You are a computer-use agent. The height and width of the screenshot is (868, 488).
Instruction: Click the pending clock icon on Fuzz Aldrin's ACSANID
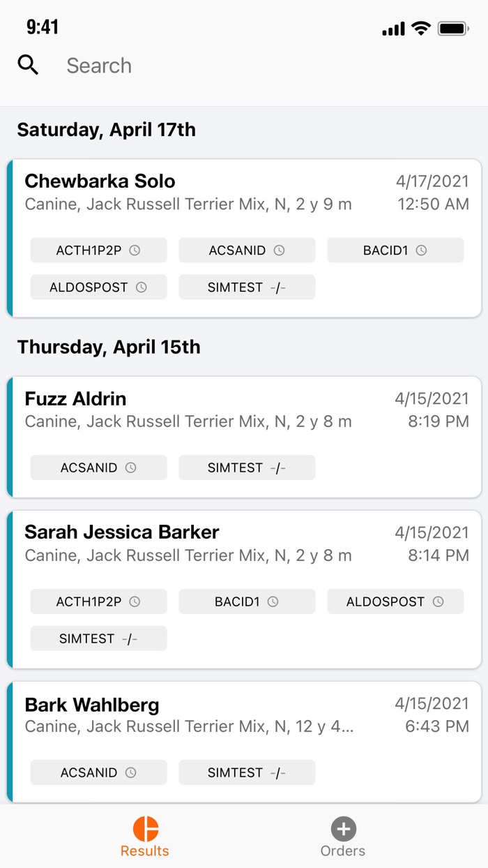tap(130, 468)
